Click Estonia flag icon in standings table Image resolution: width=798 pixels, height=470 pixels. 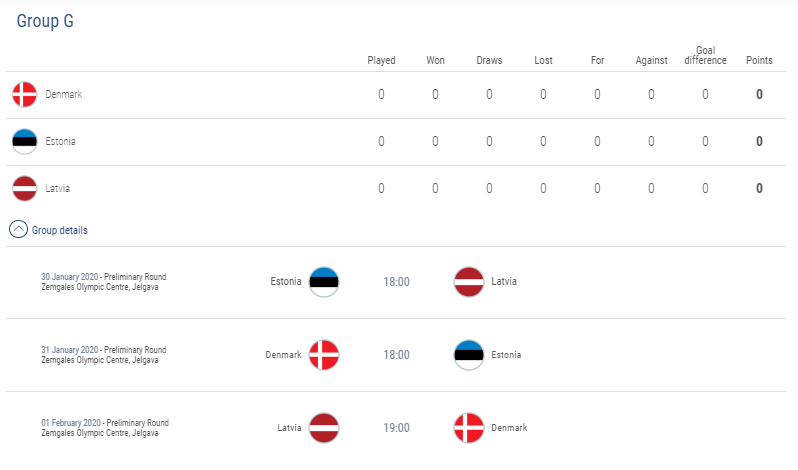(x=24, y=141)
